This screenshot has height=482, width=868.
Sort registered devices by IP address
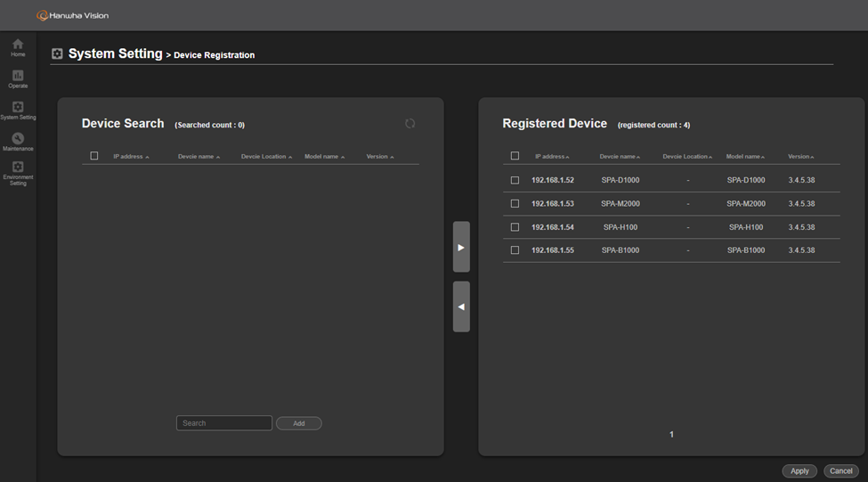[552, 157]
